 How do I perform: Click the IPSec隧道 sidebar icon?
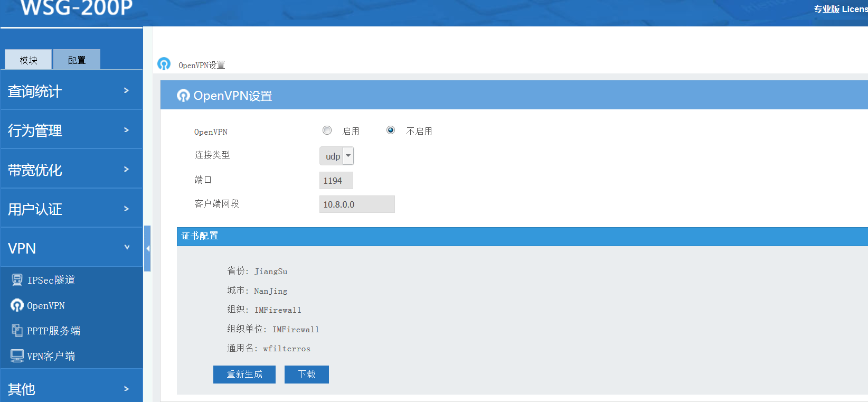(x=17, y=280)
